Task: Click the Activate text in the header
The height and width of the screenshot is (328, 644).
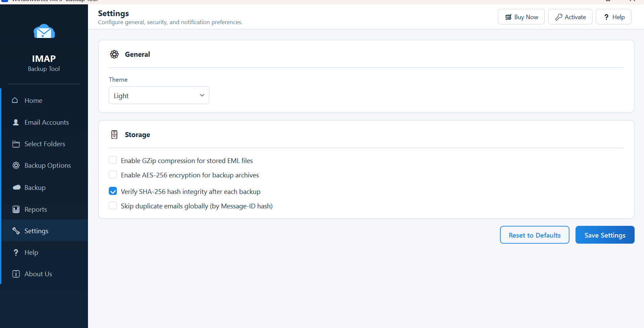Action: click(575, 17)
